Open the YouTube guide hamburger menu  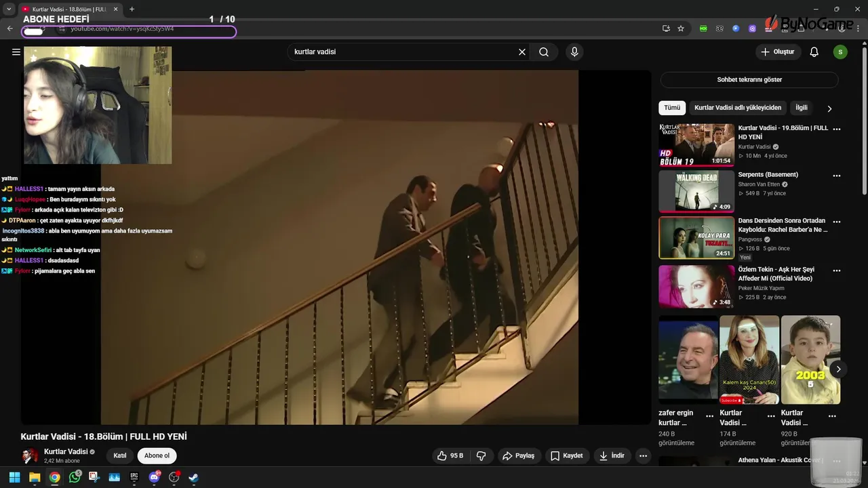(16, 52)
